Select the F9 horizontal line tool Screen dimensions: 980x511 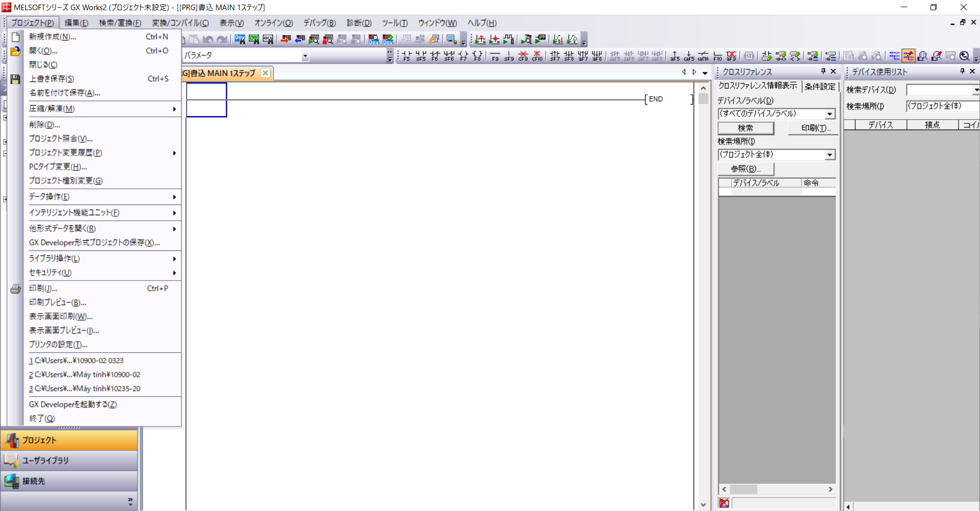coord(495,56)
